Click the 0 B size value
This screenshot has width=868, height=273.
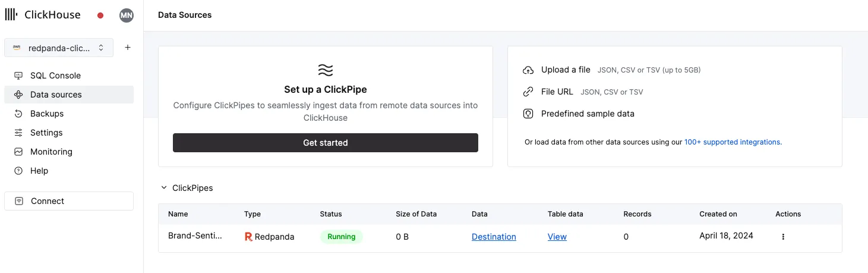402,237
